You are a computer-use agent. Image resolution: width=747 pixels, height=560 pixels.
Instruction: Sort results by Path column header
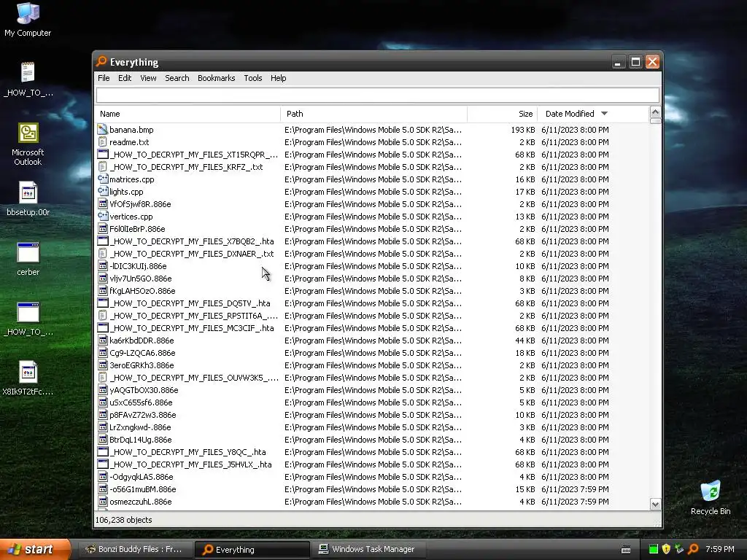click(x=374, y=114)
